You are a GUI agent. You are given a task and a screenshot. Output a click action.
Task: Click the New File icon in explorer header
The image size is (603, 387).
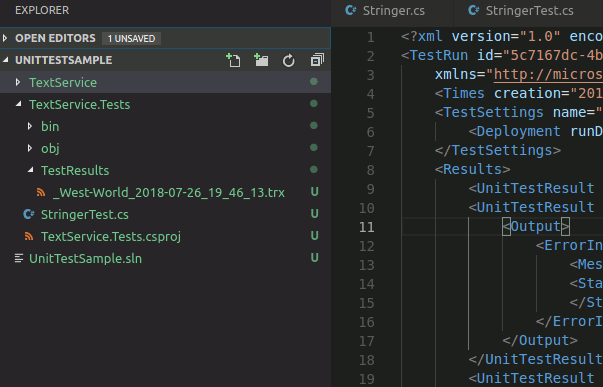(x=233, y=60)
